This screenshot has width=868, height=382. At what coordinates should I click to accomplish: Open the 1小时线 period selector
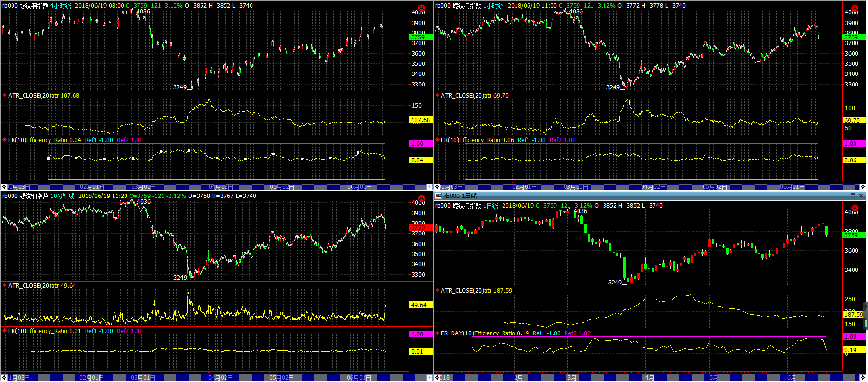pos(493,6)
